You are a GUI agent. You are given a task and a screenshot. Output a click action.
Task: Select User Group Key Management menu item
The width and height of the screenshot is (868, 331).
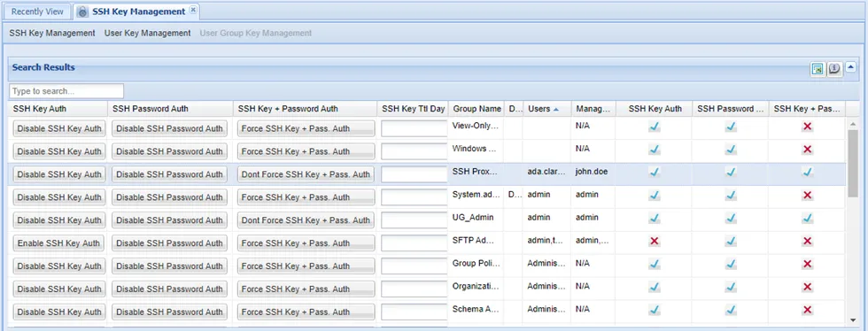(x=256, y=34)
